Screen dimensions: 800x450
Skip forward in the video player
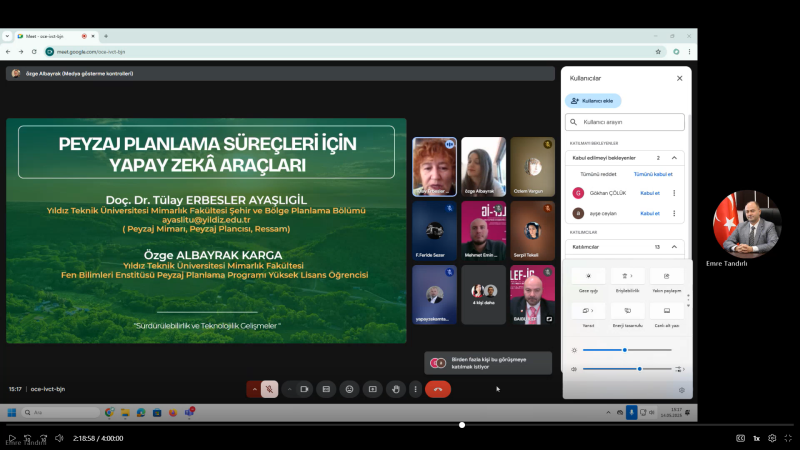[43, 438]
